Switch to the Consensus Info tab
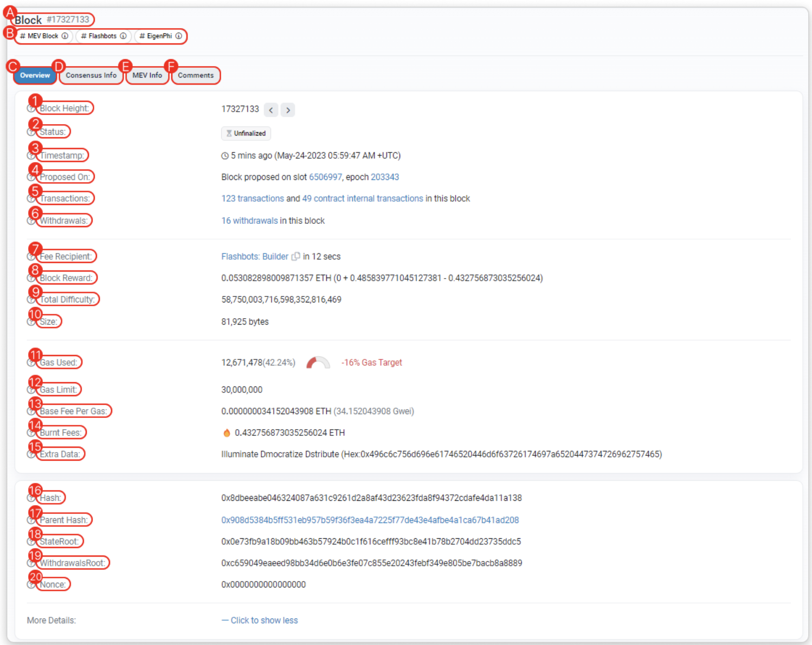The height and width of the screenshot is (645, 812). coord(91,75)
